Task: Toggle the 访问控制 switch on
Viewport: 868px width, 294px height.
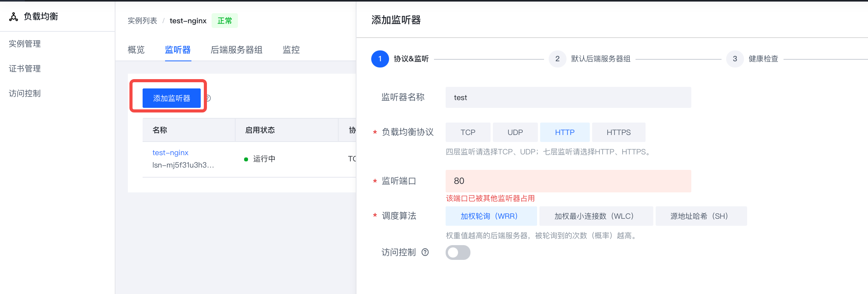Action: 458,252
